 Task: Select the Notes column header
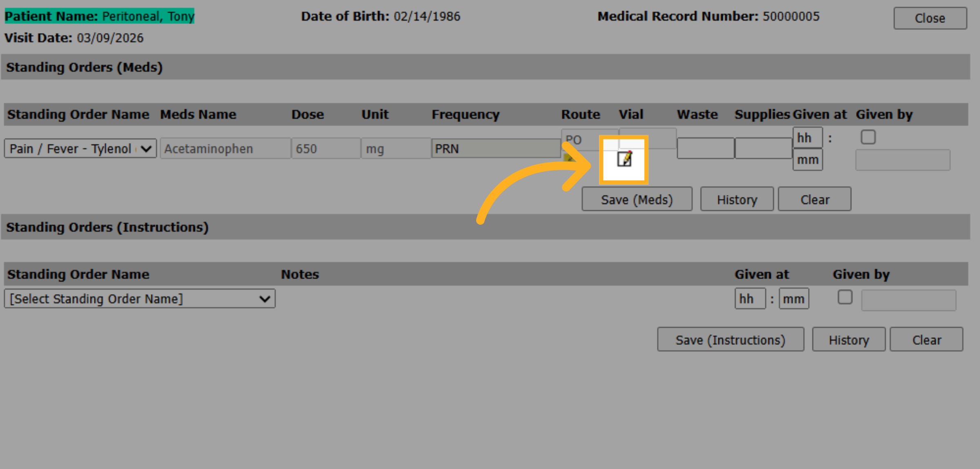300,274
